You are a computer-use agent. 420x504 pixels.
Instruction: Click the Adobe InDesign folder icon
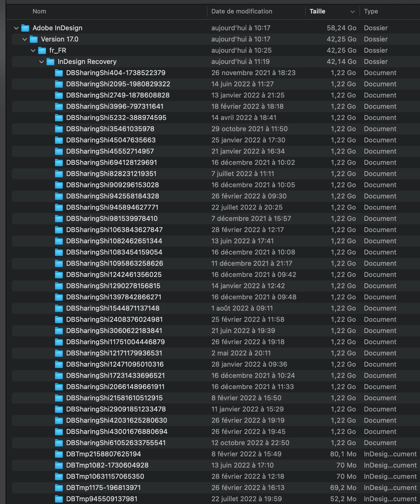(x=25, y=28)
